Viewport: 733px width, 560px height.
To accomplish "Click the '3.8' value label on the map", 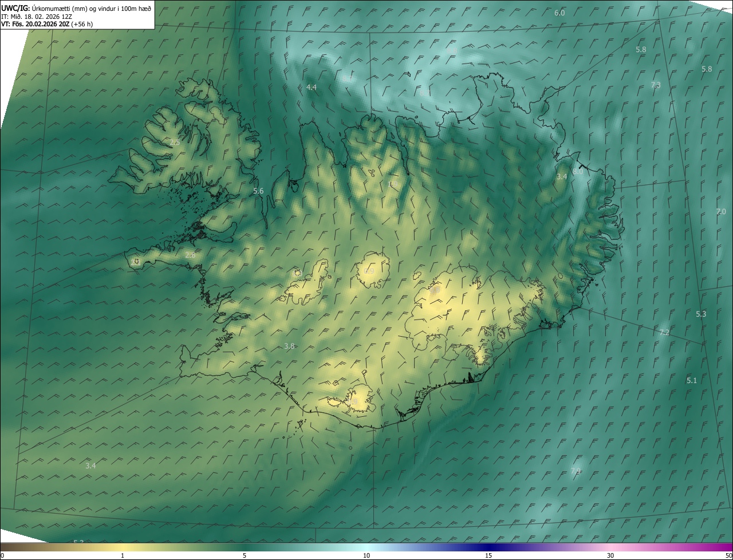I will click(289, 346).
